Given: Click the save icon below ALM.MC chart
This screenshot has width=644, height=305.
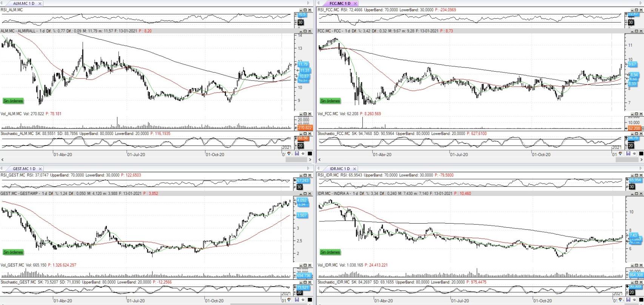Looking at the screenshot, I should tap(296, 154).
